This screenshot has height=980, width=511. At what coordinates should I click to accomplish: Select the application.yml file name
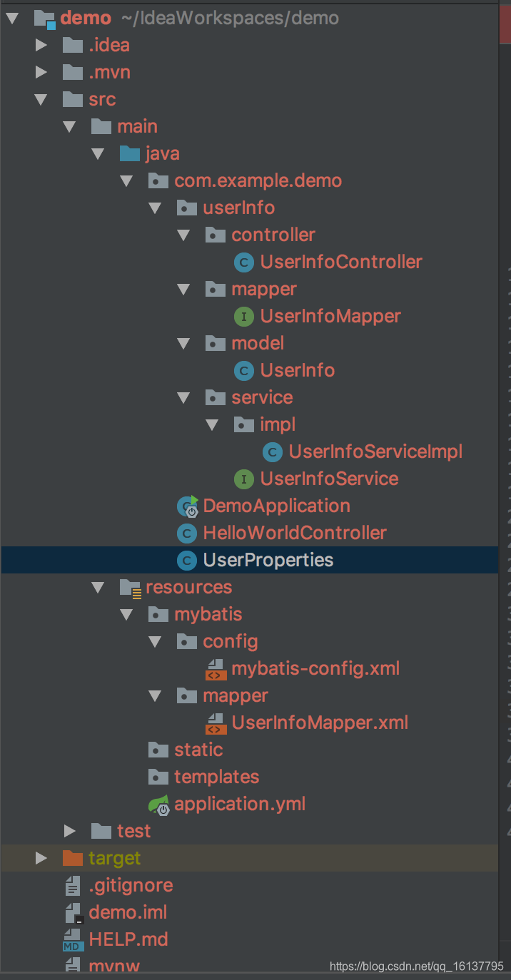point(240,804)
